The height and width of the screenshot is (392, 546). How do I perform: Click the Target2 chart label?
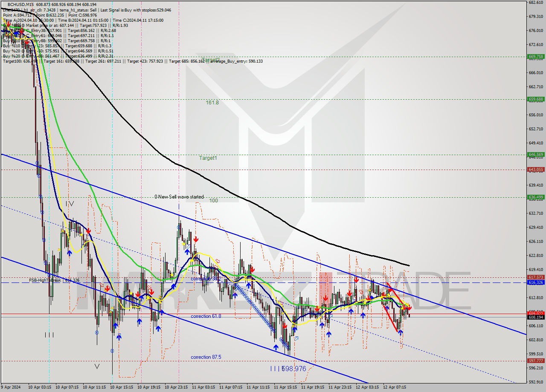click(x=211, y=60)
